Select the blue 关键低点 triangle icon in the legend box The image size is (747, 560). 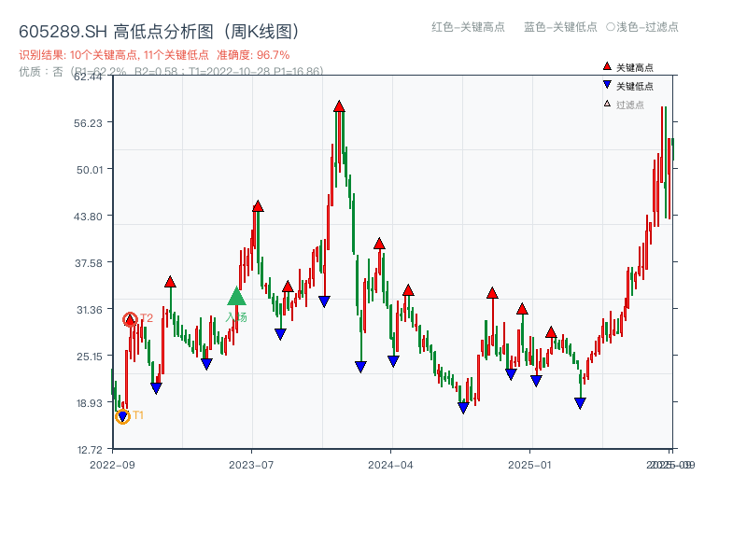tap(606, 84)
